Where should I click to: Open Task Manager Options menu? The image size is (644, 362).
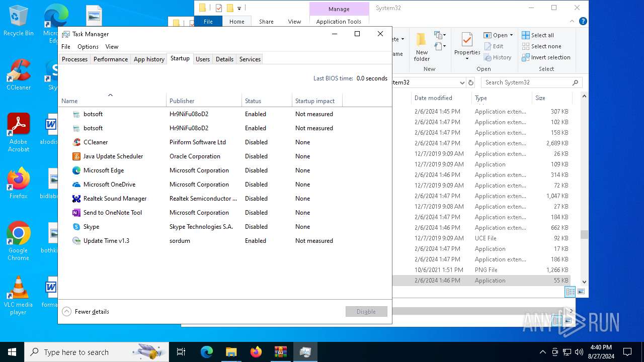(x=88, y=47)
